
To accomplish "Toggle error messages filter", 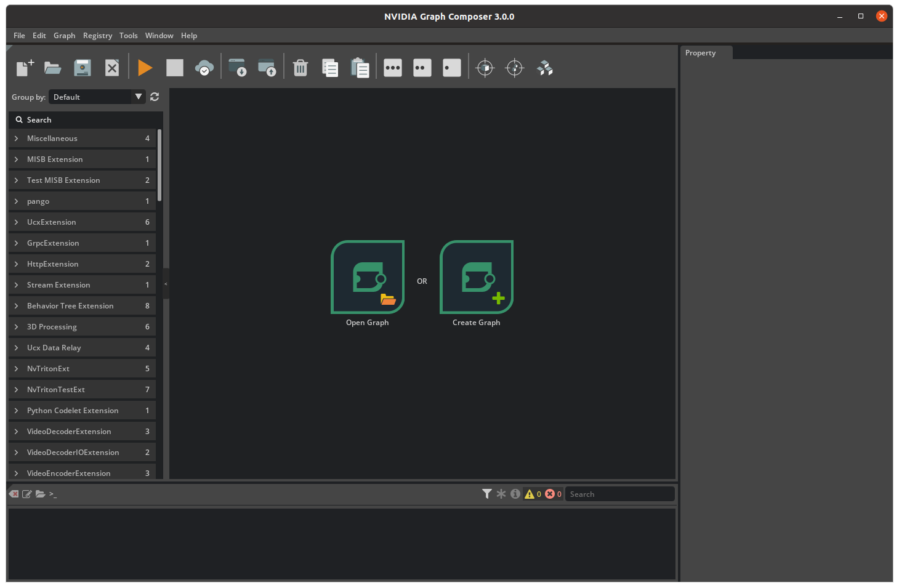I will (x=553, y=494).
